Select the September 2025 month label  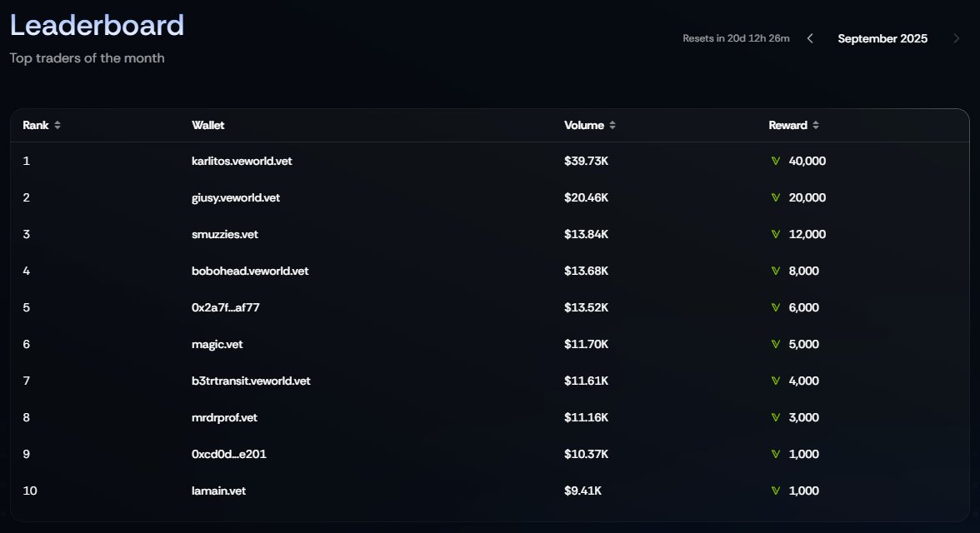882,38
